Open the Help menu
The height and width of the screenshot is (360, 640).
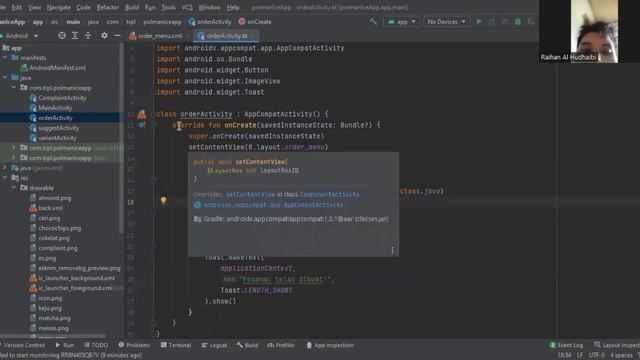233,7
